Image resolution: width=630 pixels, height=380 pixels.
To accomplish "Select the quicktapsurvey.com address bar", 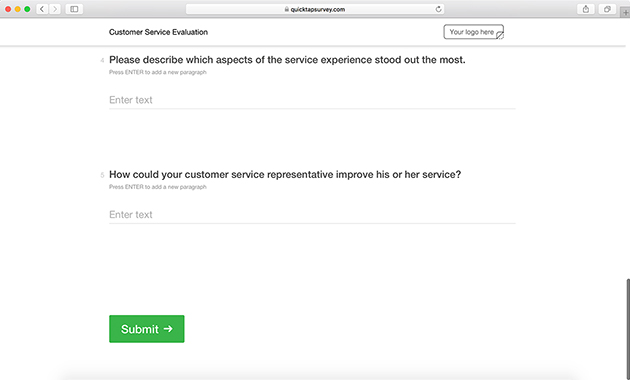I will 315,9.
